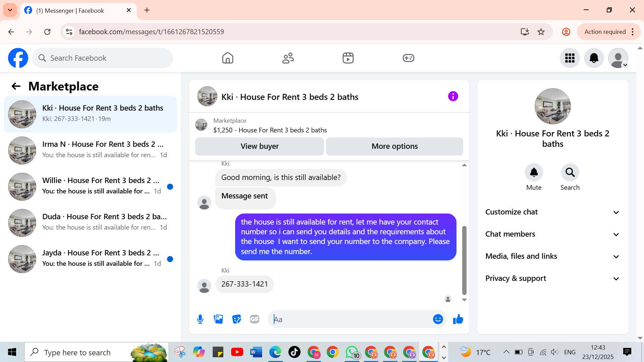Click the chat messages scrollbar thumb

[464, 260]
